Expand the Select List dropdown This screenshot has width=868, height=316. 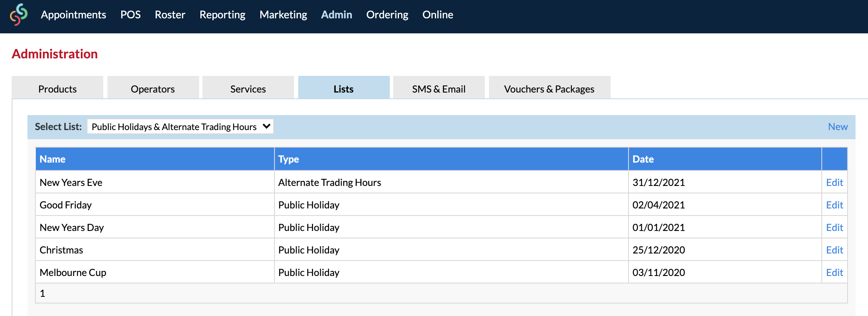coord(180,127)
